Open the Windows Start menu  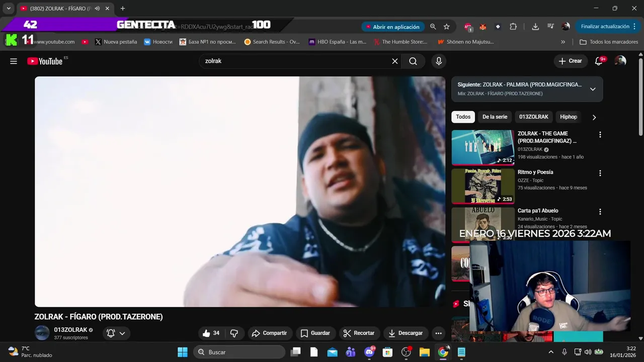point(182,352)
